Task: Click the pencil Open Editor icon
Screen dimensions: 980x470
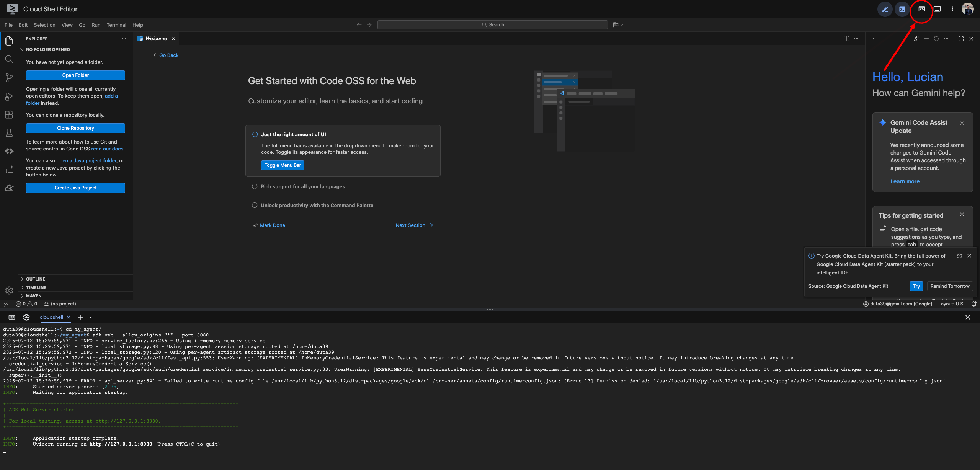Action: click(x=885, y=9)
